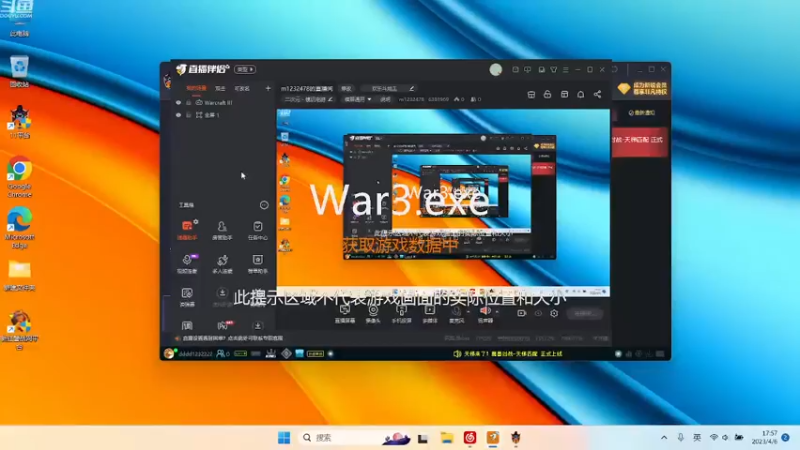Add a new scene with plus icon
This screenshot has height=450, width=800.
[x=268, y=88]
